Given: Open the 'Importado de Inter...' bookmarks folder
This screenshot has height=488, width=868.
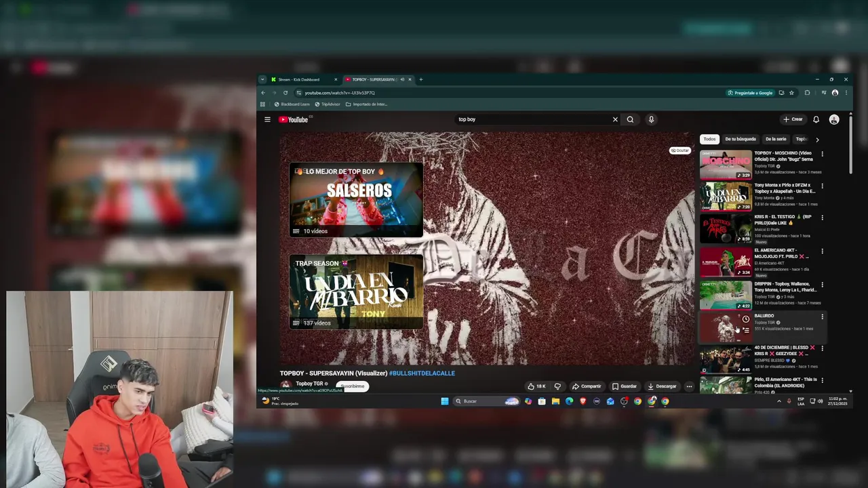Looking at the screenshot, I should point(367,104).
